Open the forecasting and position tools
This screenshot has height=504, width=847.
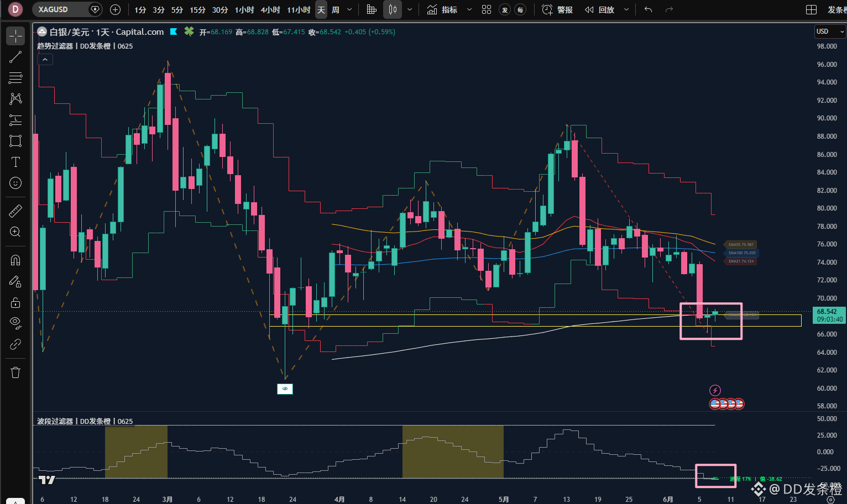click(x=15, y=120)
